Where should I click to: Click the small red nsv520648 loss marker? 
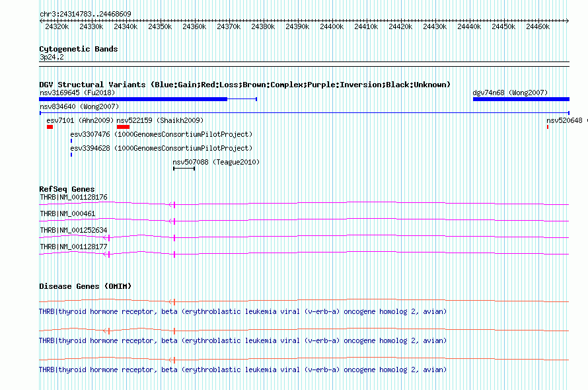(x=548, y=127)
